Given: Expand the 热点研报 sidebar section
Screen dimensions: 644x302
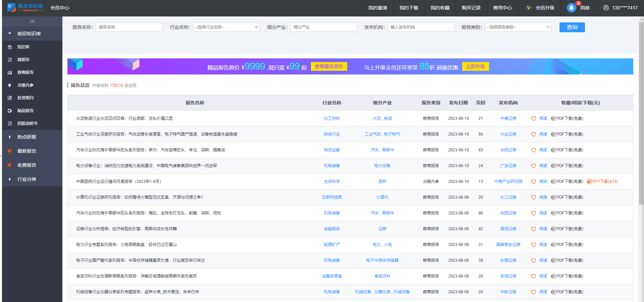Looking at the screenshot, I should click(27, 137).
